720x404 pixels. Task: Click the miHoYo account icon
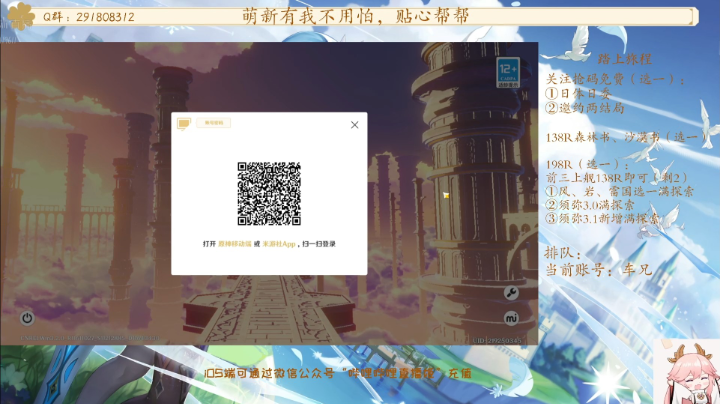click(512, 318)
